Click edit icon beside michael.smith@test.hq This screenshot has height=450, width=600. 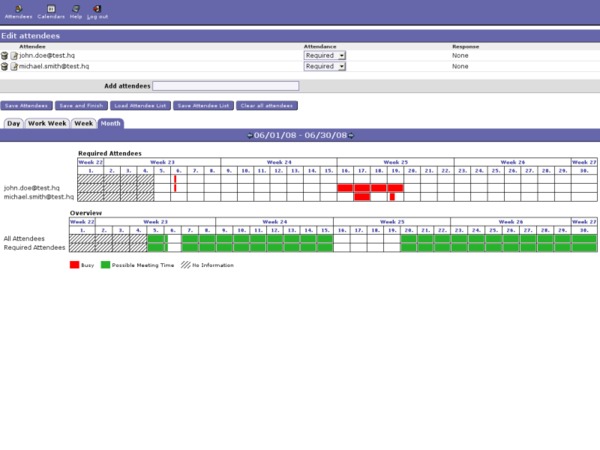[x=14, y=66]
